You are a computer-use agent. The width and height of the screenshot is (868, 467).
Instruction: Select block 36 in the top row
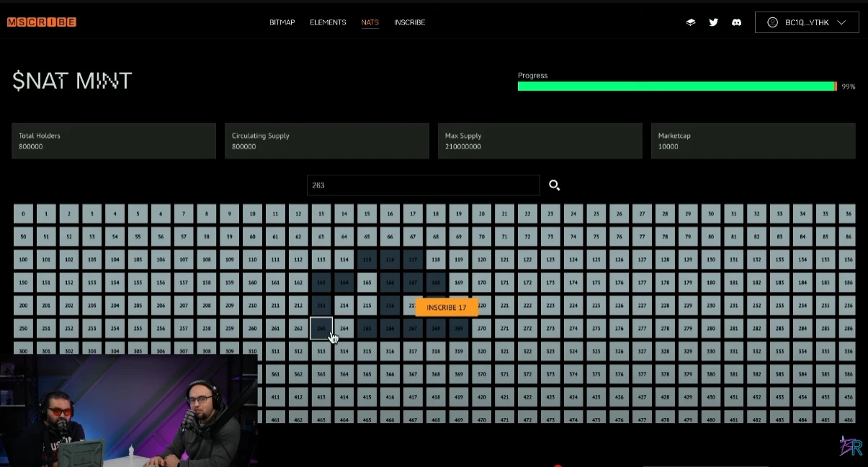(848, 214)
